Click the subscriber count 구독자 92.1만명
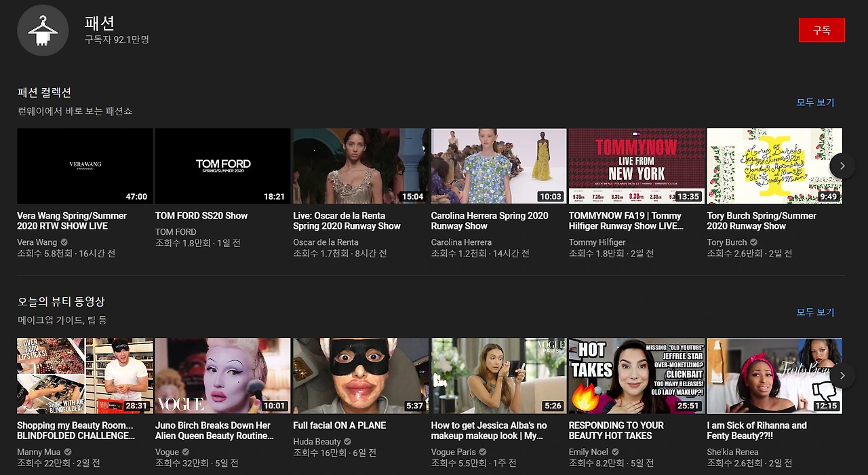This screenshot has height=475, width=868. pos(117,40)
